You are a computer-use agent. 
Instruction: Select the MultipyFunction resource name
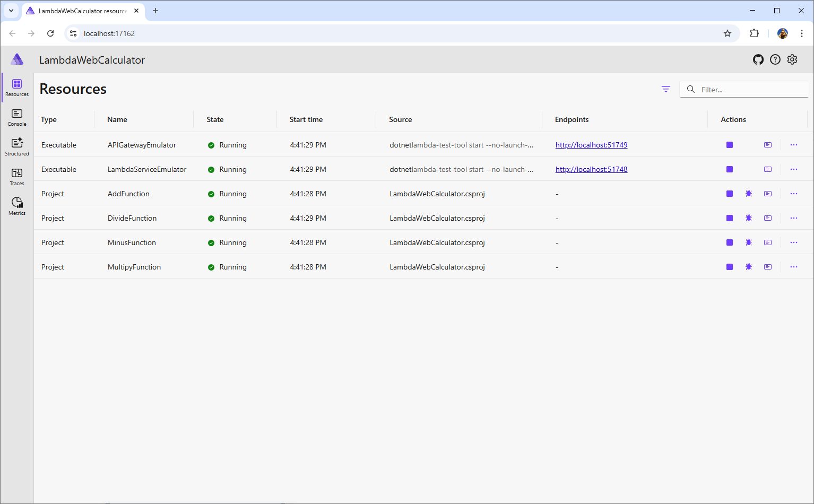click(x=134, y=267)
